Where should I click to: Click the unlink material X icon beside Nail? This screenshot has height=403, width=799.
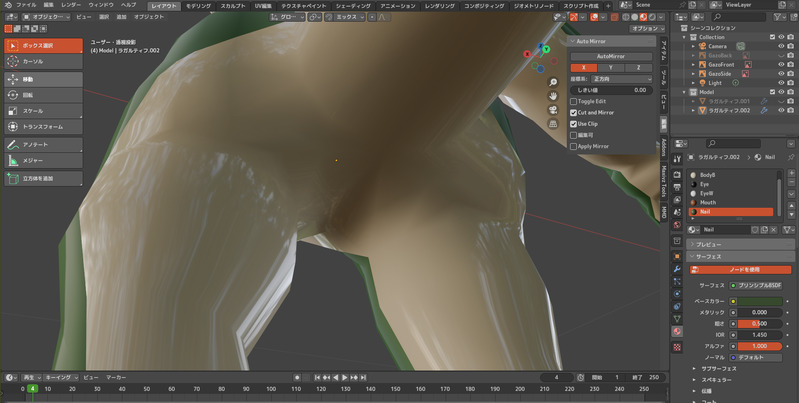pyautogui.click(x=774, y=230)
